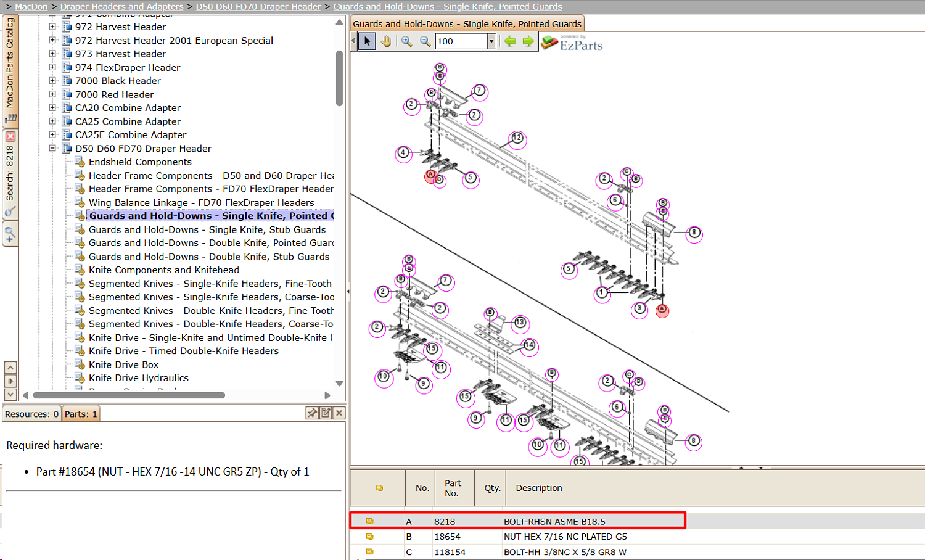Screen dimensions: 925x560
Task: Click the book icon beside 7000 Black Header
Action: click(x=67, y=81)
